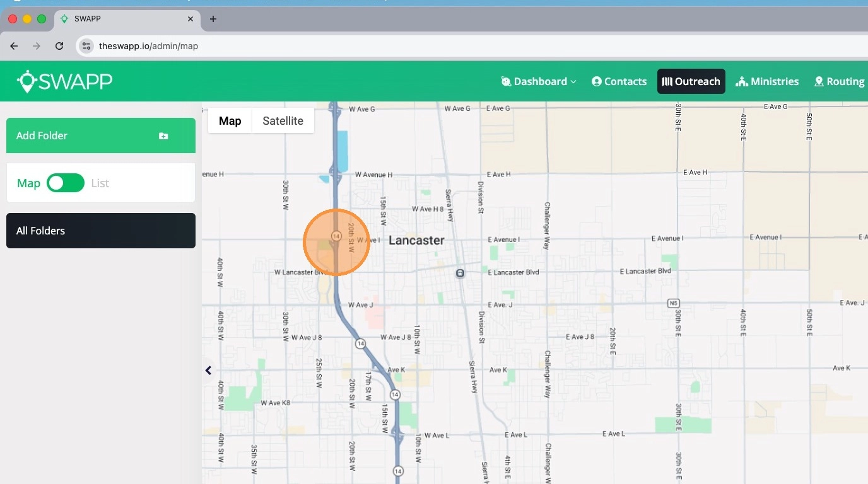Go to the Contacts page
This screenshot has width=868, height=484.
(x=619, y=81)
